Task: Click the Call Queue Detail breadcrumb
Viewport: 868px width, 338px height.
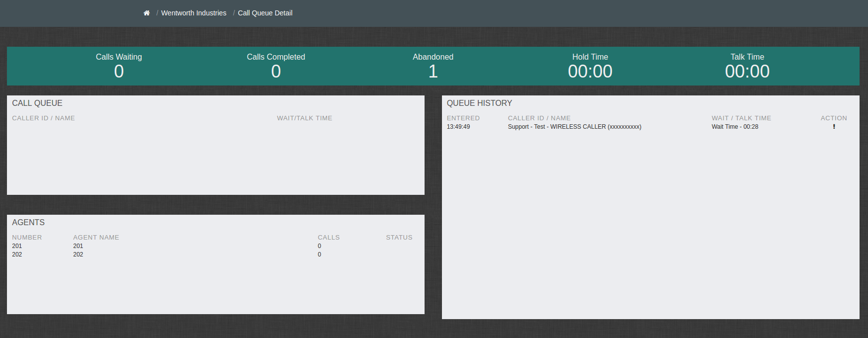Action: [265, 13]
